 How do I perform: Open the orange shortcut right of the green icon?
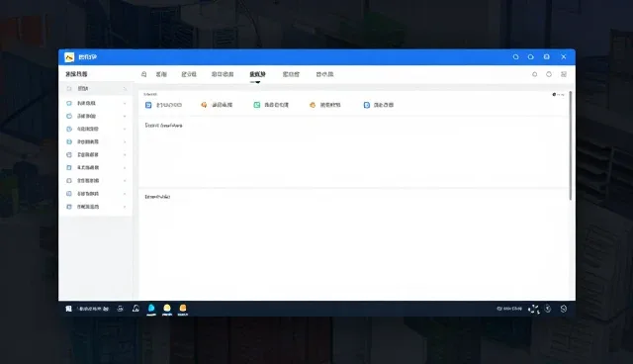click(313, 105)
